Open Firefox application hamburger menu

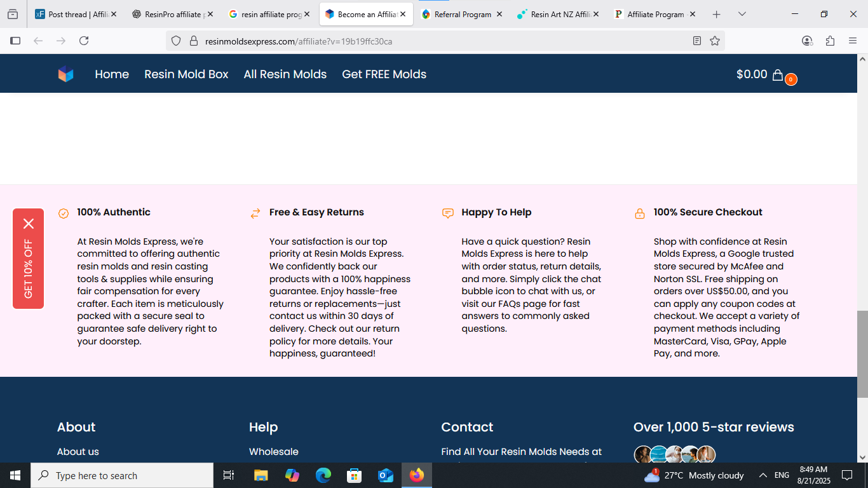click(853, 41)
